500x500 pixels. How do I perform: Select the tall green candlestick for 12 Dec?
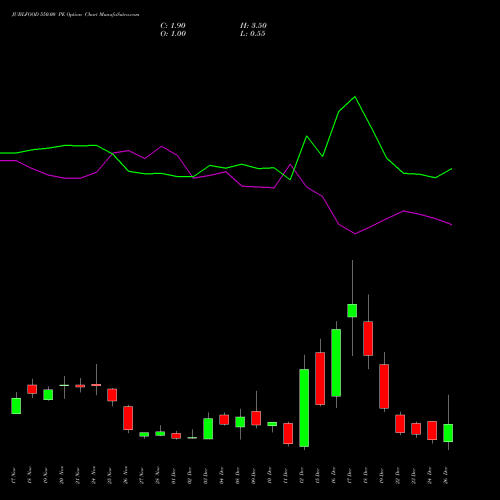304,408
